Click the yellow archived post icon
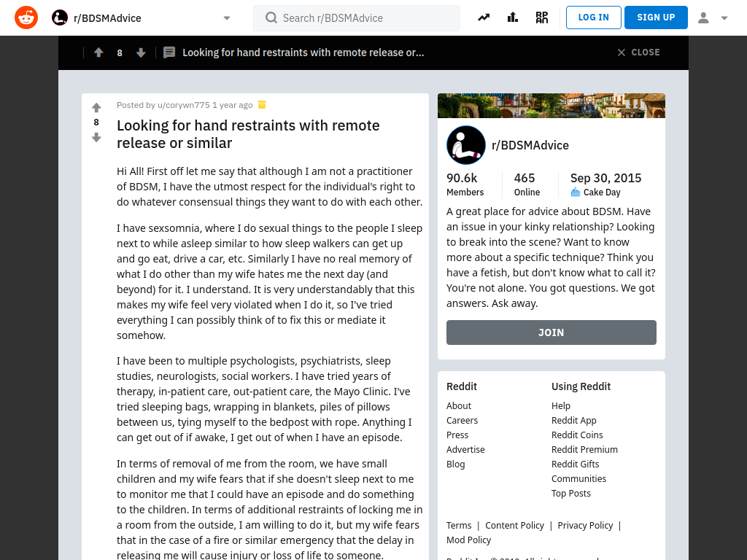This screenshot has height=560, width=747. [262, 105]
